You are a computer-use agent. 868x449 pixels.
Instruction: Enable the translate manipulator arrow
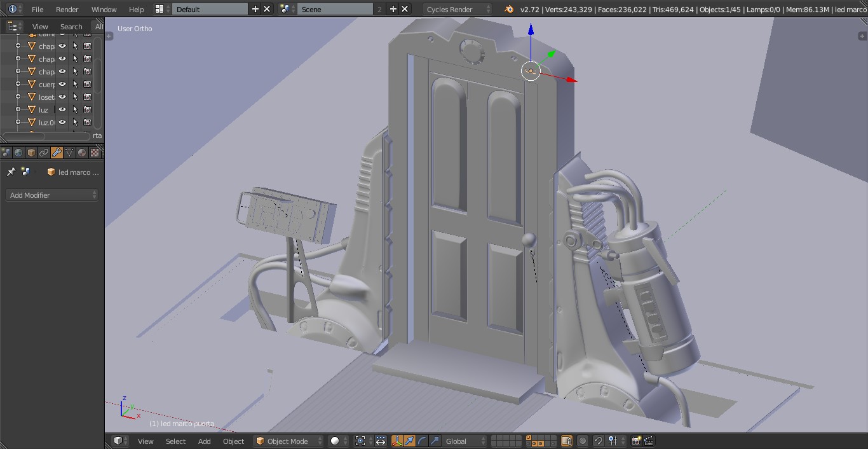click(x=409, y=441)
